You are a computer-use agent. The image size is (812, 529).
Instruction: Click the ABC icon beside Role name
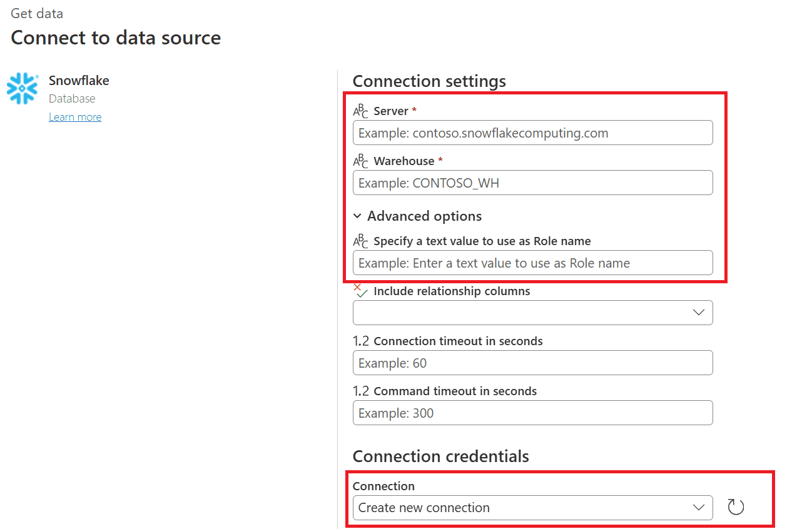[361, 241]
